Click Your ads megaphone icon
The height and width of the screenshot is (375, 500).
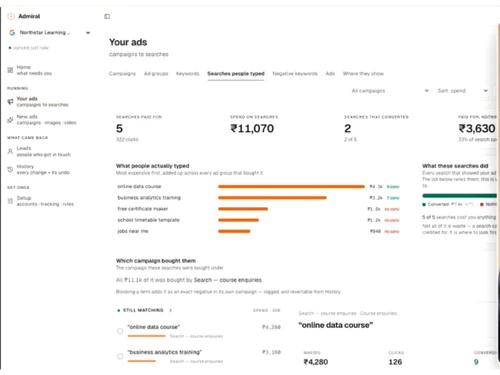10,102
